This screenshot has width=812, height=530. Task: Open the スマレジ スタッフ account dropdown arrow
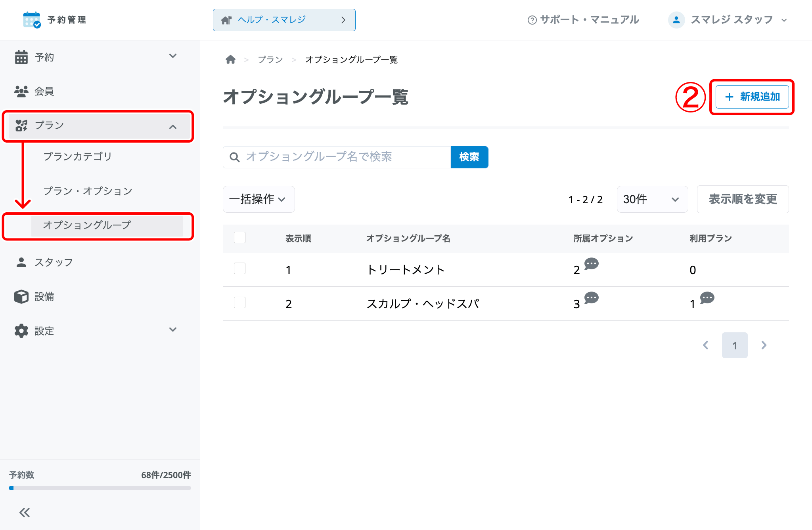784,20
